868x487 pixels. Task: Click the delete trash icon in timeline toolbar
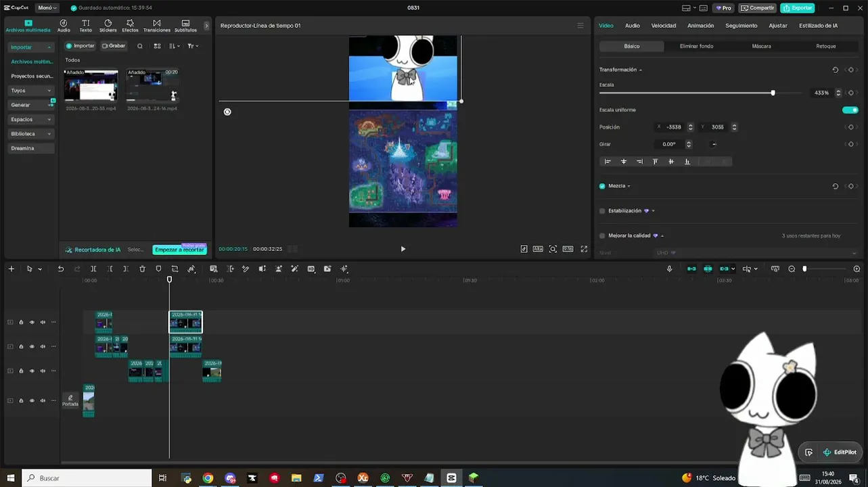(142, 269)
